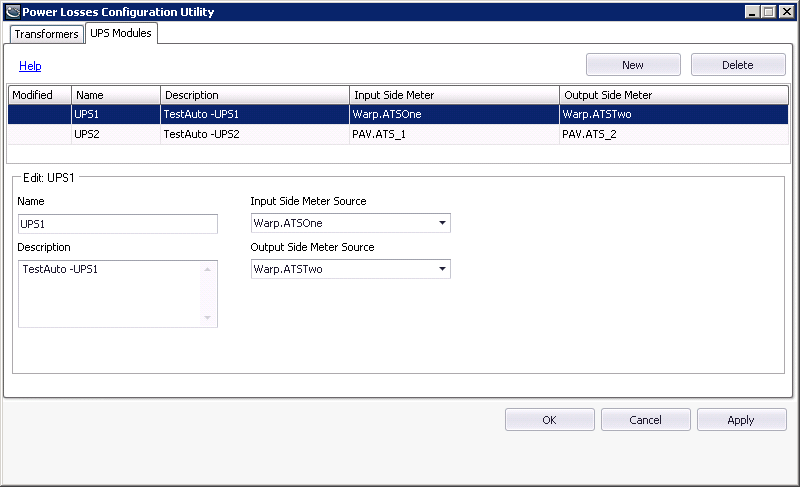Click the Modified column header
Viewport: 800px width, 487px height.
(x=39, y=95)
